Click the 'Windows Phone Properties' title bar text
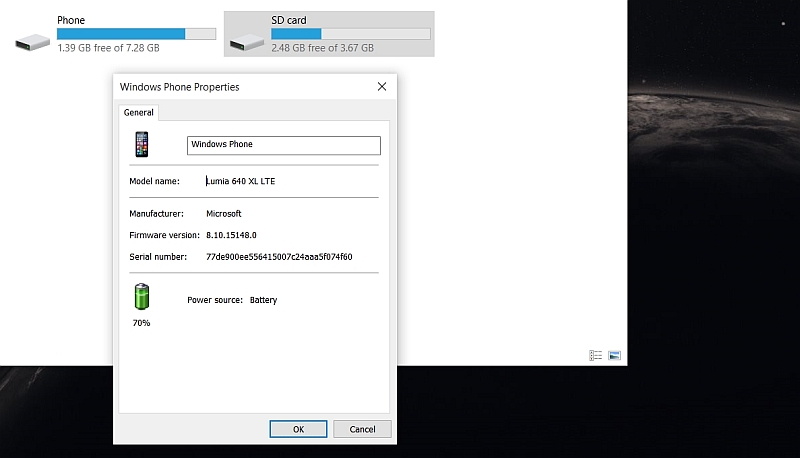The height and width of the screenshot is (458, 800). pyautogui.click(x=180, y=87)
